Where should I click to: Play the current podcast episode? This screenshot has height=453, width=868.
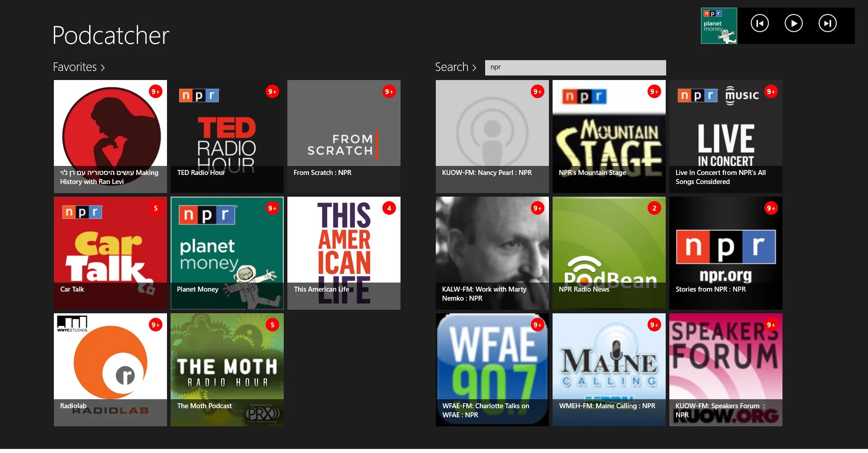(x=793, y=24)
